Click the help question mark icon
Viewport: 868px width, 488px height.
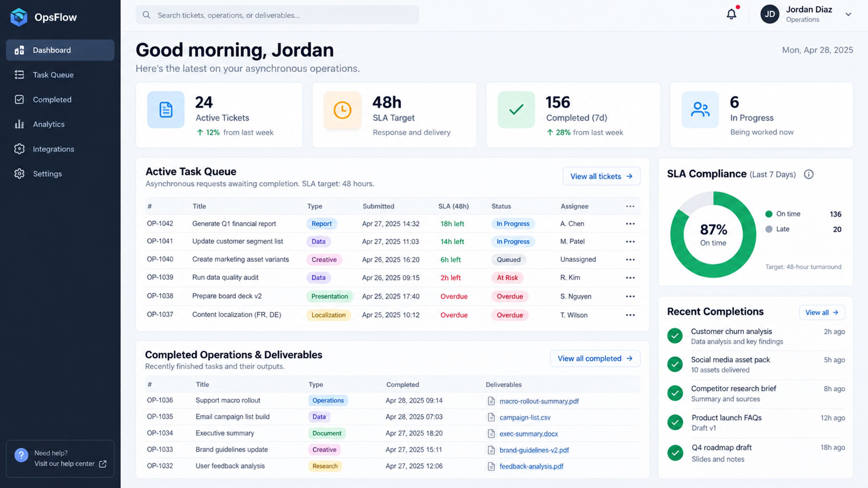(21, 455)
